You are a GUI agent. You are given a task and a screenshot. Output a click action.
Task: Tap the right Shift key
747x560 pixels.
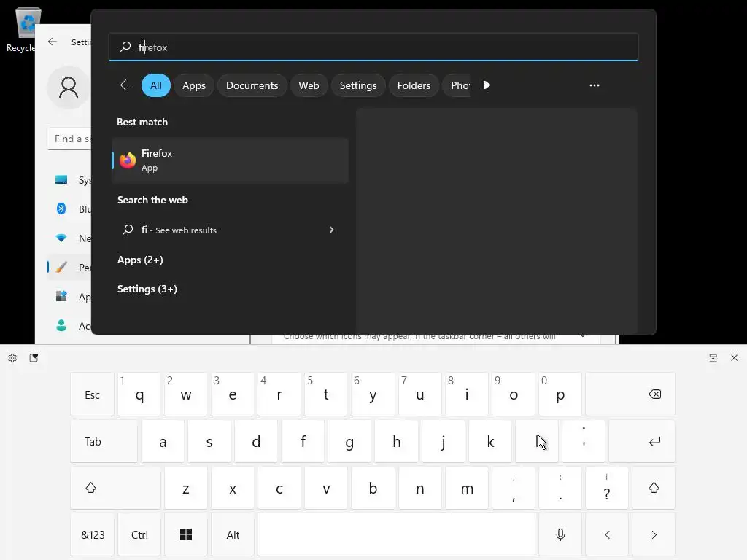(653, 488)
